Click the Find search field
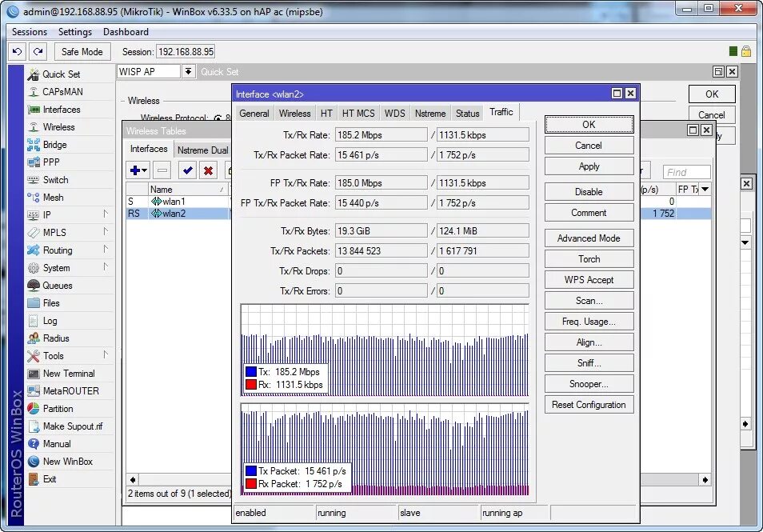The height and width of the screenshot is (532, 763). click(x=686, y=172)
